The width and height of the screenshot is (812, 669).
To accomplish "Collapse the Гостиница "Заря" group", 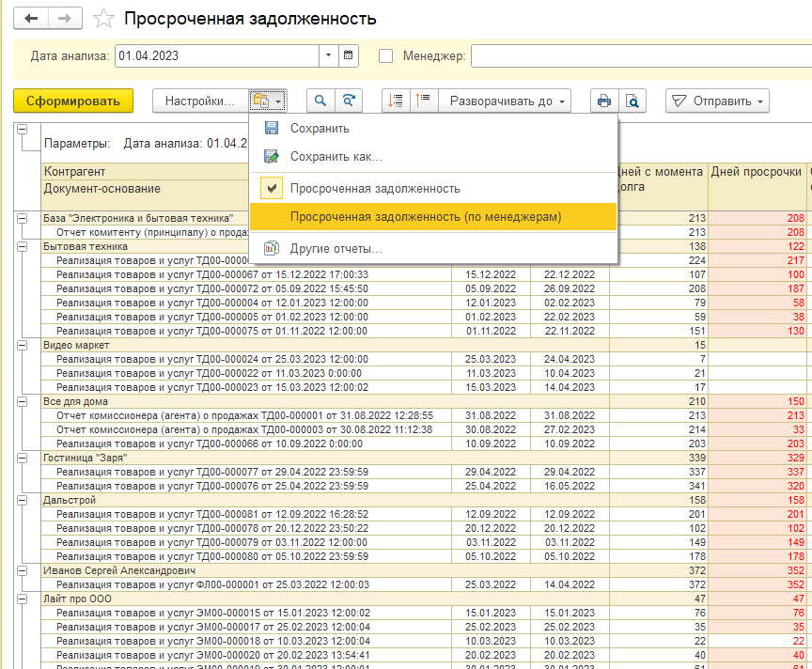I will point(23,458).
